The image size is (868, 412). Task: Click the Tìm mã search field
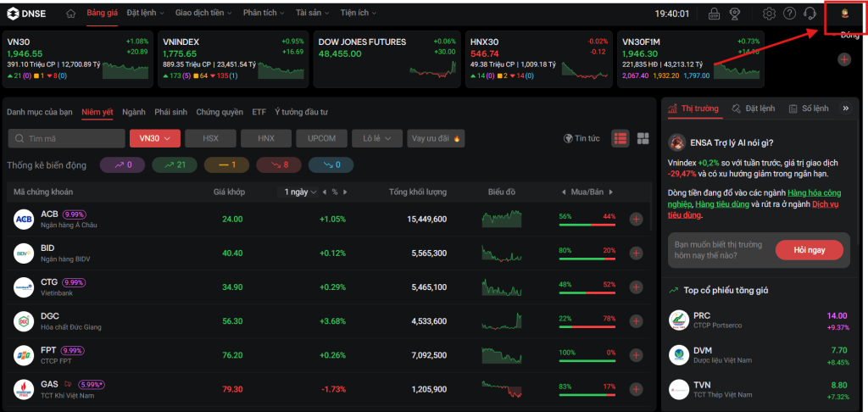point(66,138)
